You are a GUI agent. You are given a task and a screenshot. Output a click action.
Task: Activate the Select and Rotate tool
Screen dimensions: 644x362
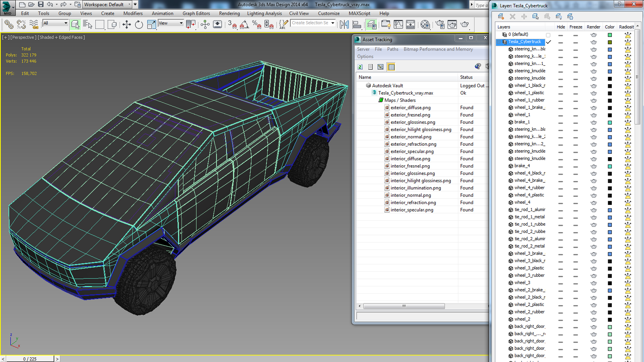139,24
